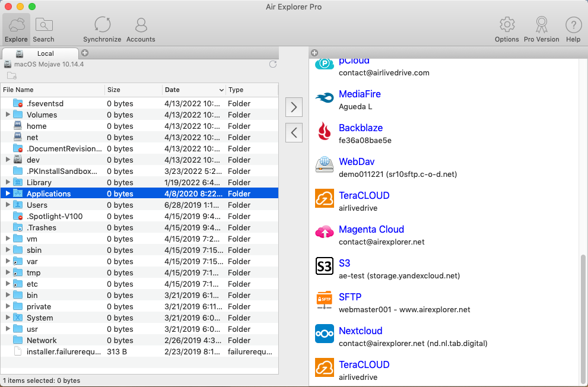Open the WebDav account link
588x387 pixels.
357,161
